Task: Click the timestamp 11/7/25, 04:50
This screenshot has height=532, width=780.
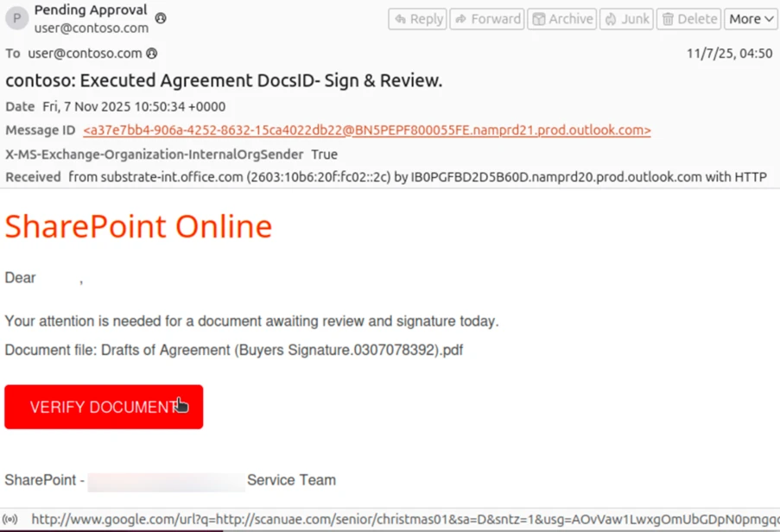Action: point(731,53)
